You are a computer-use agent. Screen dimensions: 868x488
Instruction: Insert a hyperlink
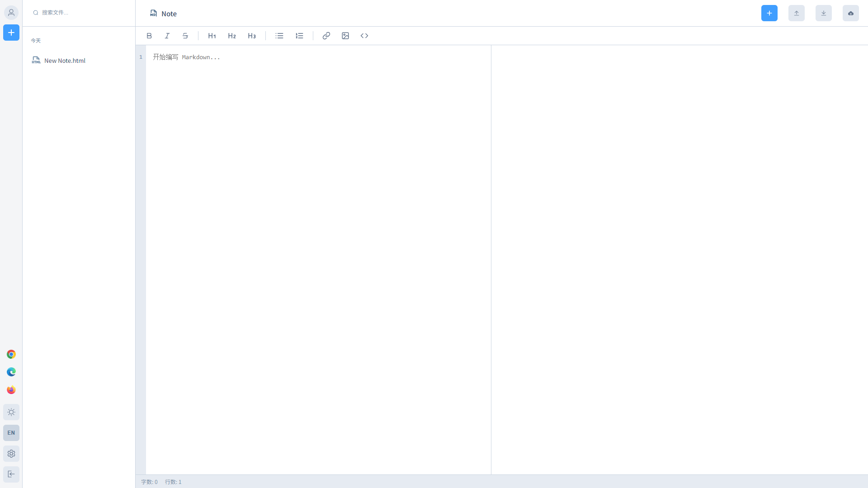[326, 36]
